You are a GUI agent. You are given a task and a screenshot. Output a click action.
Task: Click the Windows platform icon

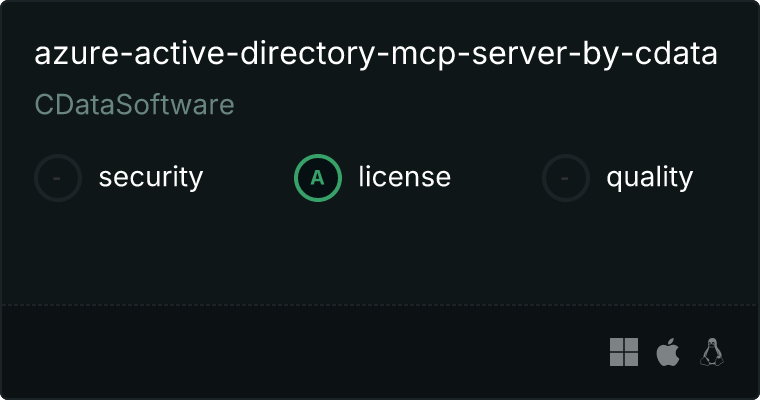point(624,351)
